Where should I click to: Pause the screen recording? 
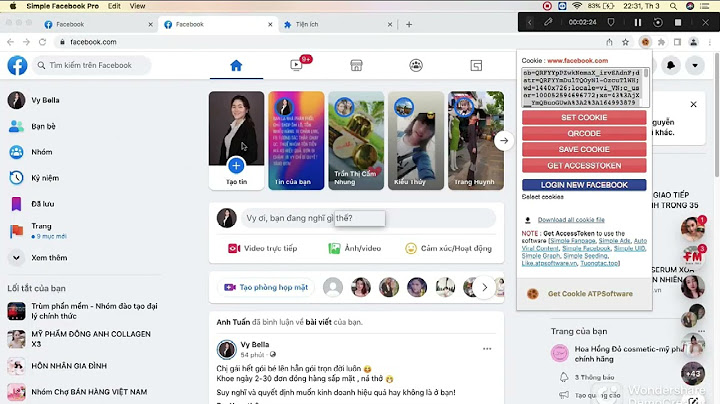638,22
